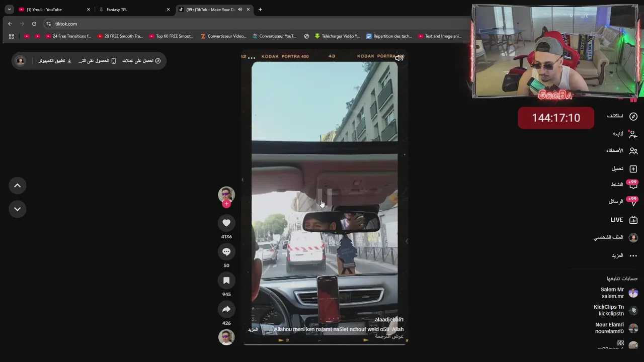This screenshot has height=362, width=644.
Task: Close the Yrouli - YouTube tab
Action: pyautogui.click(x=89, y=10)
